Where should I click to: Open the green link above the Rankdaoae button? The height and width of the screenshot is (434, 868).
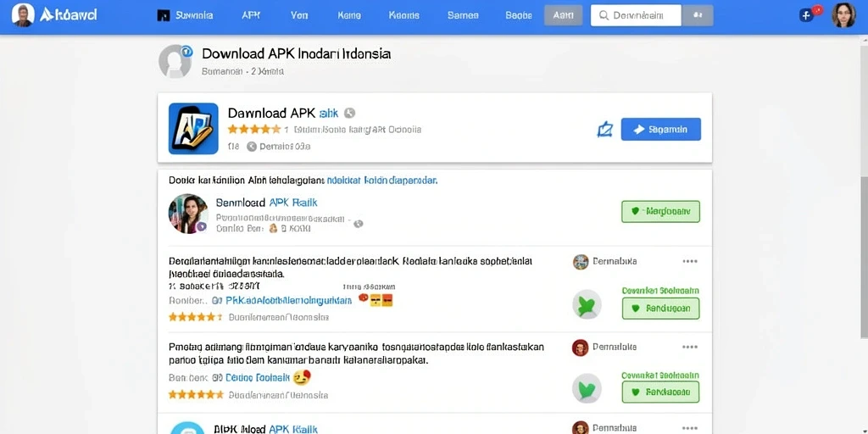pyautogui.click(x=659, y=376)
